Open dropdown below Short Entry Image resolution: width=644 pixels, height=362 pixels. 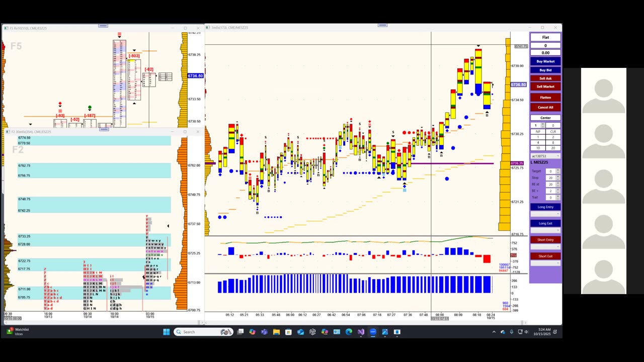545,247
